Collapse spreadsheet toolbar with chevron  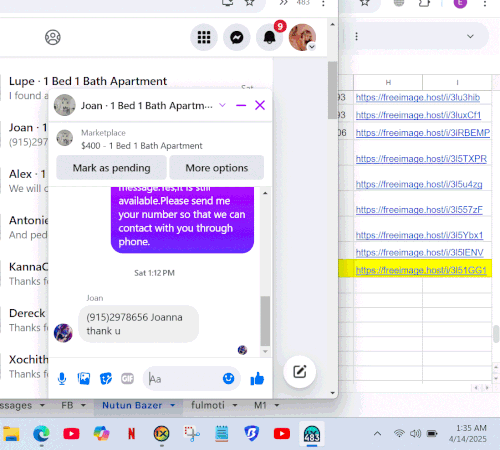[x=470, y=36]
